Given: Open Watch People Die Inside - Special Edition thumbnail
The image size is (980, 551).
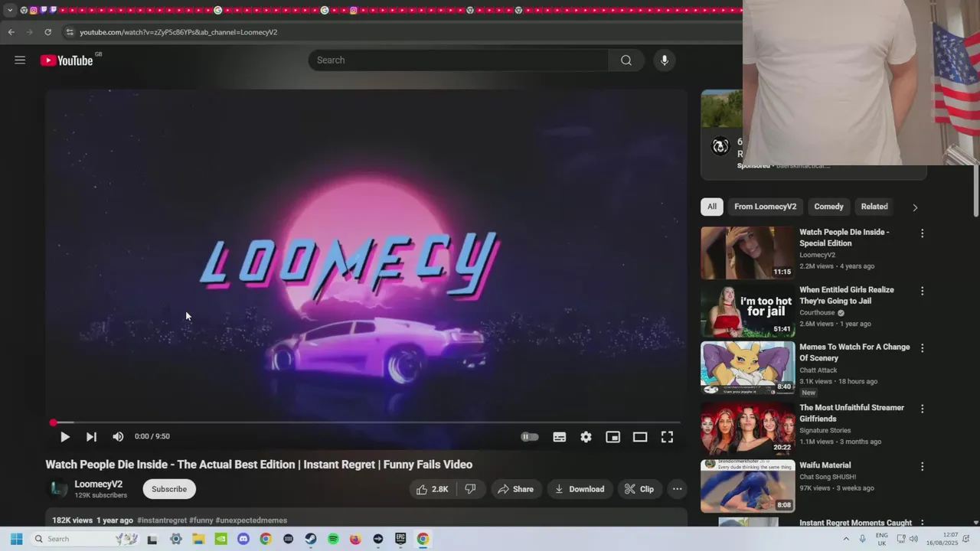Looking at the screenshot, I should [x=748, y=253].
